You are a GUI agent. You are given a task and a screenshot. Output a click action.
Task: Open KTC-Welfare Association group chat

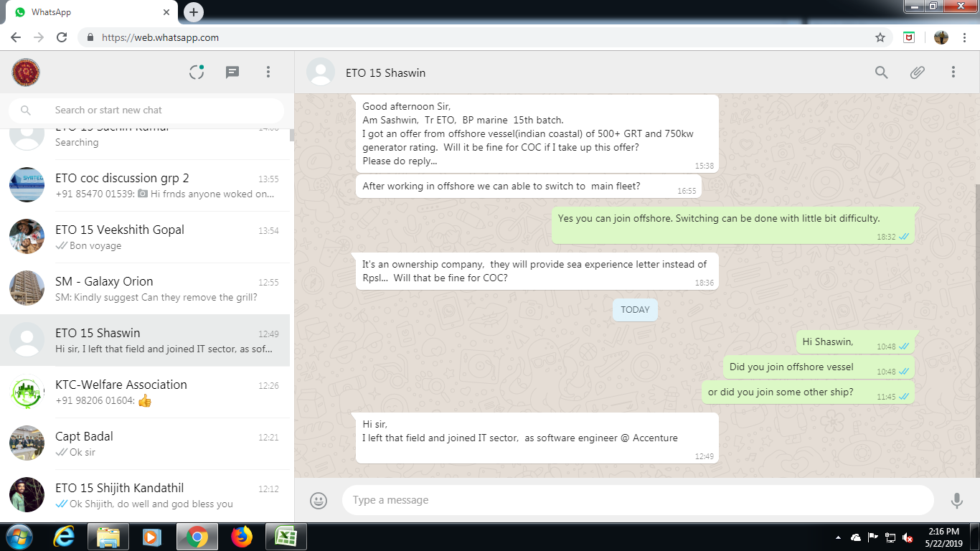[x=147, y=392]
